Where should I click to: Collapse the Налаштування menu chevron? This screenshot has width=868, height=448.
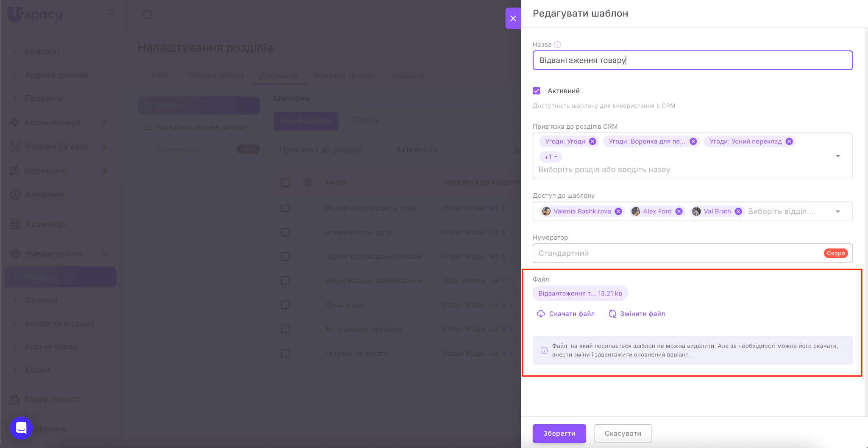tap(105, 254)
